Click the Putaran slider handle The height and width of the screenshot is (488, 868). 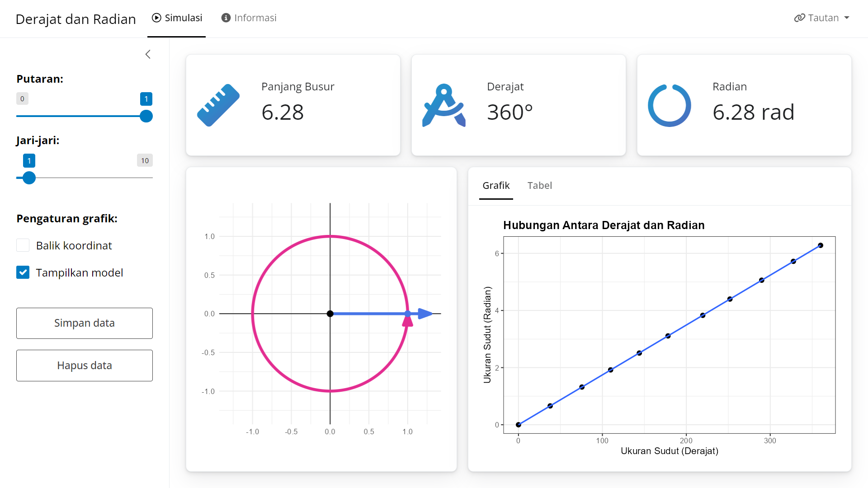tap(146, 116)
